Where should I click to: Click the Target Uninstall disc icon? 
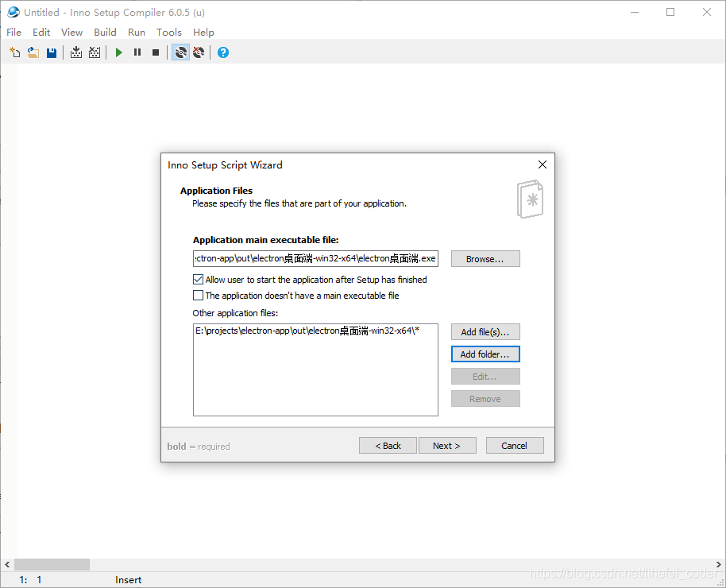[199, 52]
